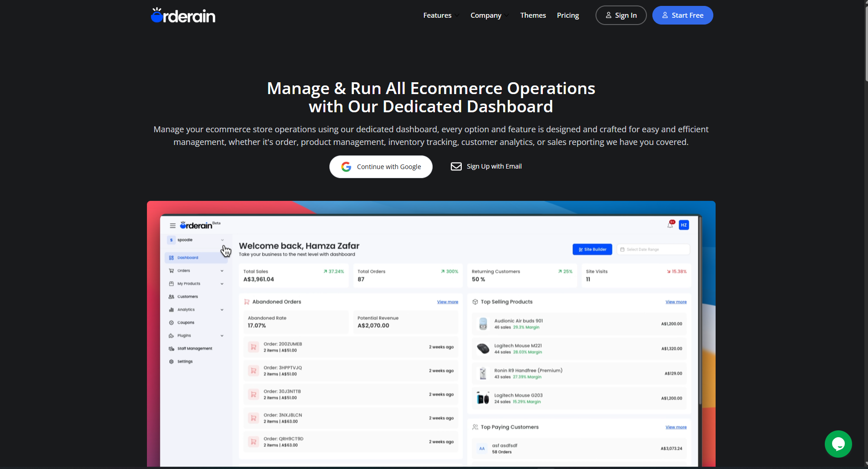
Task: Click the cart icon for order QRH9CT9D
Action: point(253,442)
